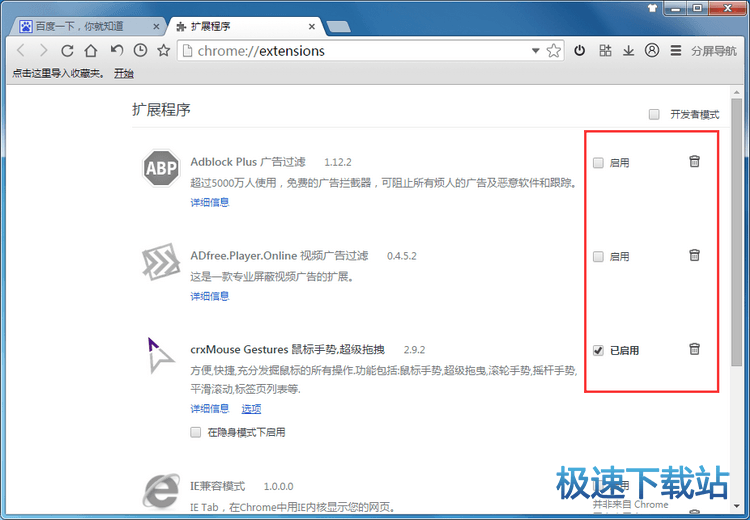Click version number 1.0.0.0
This screenshot has height=520, width=750.
(278, 487)
